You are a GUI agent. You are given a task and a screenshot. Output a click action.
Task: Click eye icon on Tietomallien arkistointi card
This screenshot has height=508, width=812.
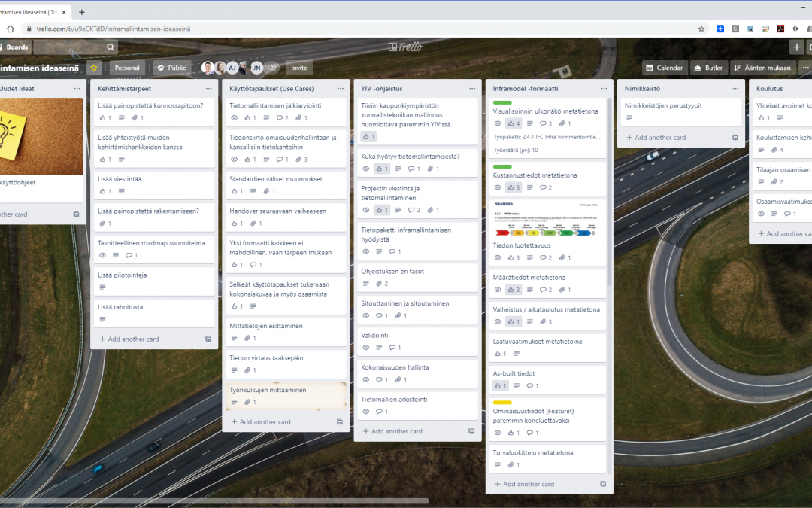[x=366, y=412]
